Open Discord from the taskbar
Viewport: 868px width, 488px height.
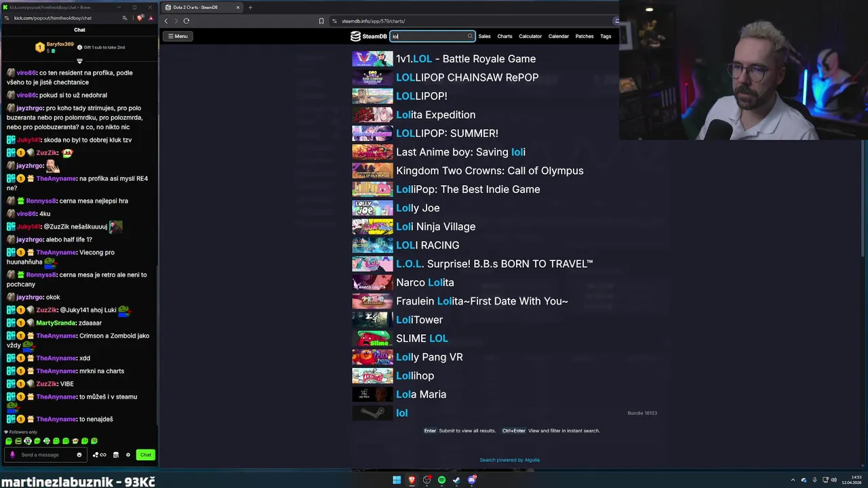(x=472, y=480)
